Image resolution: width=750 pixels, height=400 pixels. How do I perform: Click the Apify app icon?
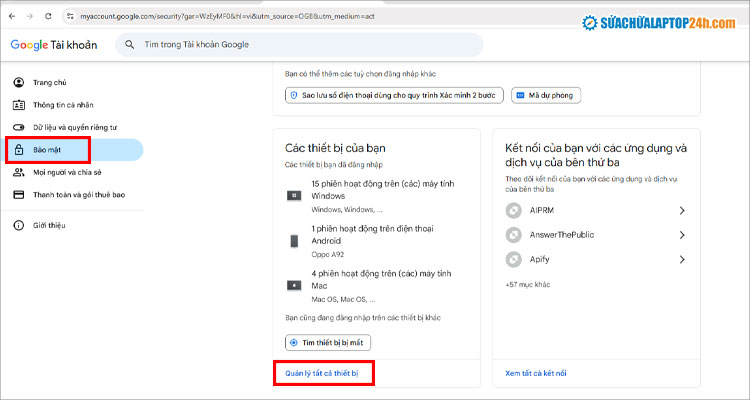(x=514, y=259)
